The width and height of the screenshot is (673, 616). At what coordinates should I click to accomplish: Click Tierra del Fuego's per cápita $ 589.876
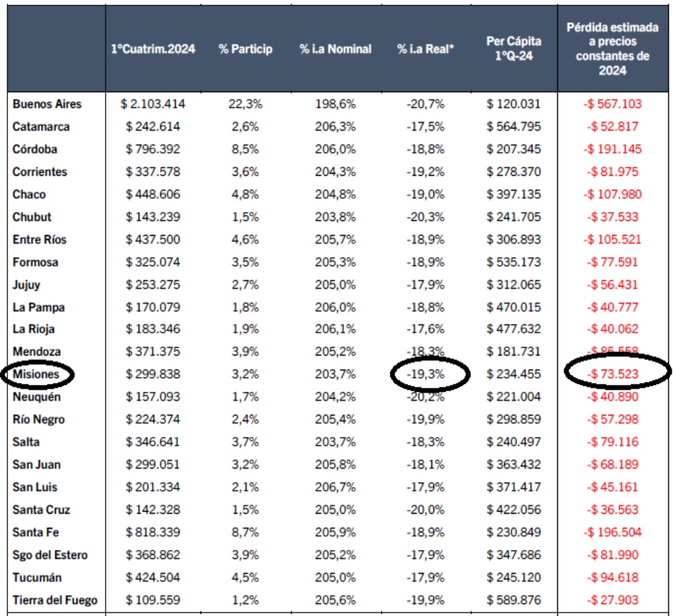tap(513, 601)
